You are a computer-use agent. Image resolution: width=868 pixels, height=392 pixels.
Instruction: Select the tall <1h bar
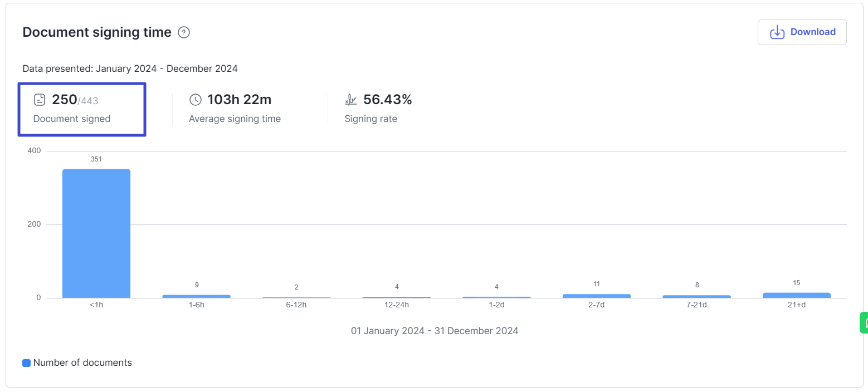pos(96,234)
